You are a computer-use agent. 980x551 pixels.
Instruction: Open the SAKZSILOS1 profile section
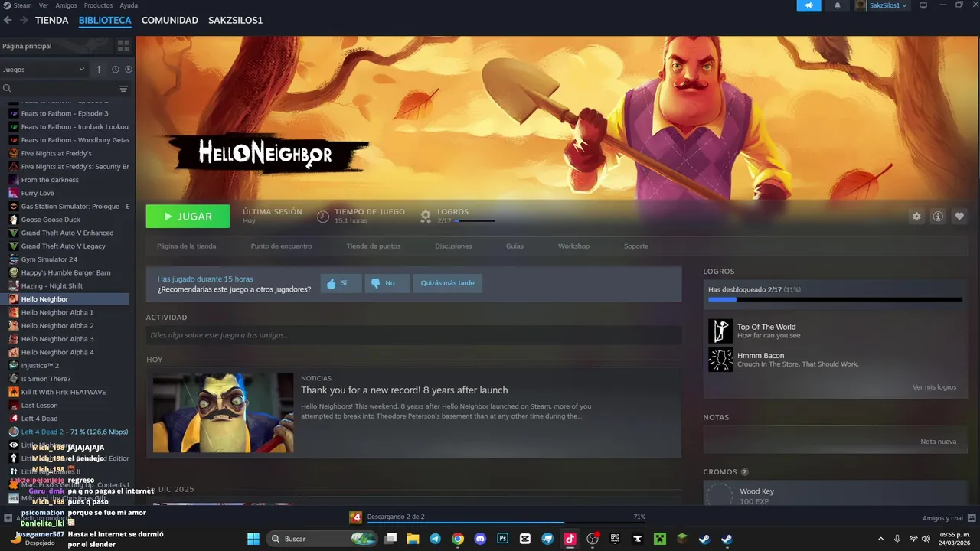pyautogui.click(x=235, y=21)
